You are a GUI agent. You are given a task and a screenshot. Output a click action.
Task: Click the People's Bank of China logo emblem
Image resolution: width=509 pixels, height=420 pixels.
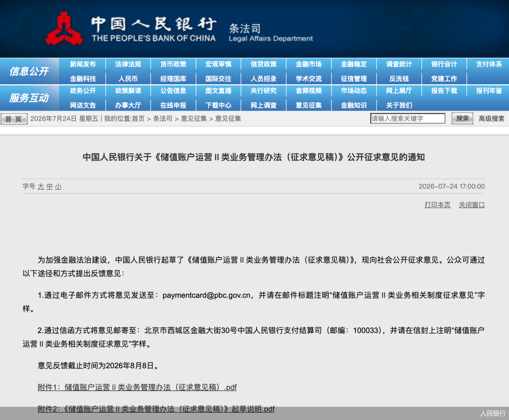(64, 29)
